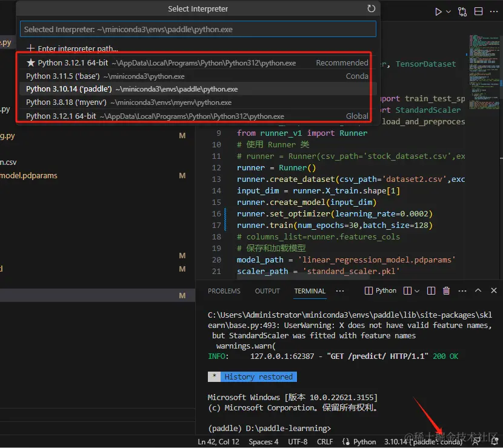This screenshot has width=503, height=448.
Task: Click line 9 from runner_v1 import
Action: pos(302,133)
